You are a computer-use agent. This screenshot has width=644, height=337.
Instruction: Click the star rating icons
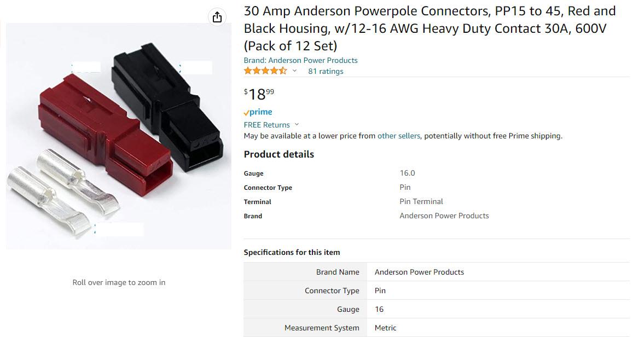pyautogui.click(x=265, y=71)
